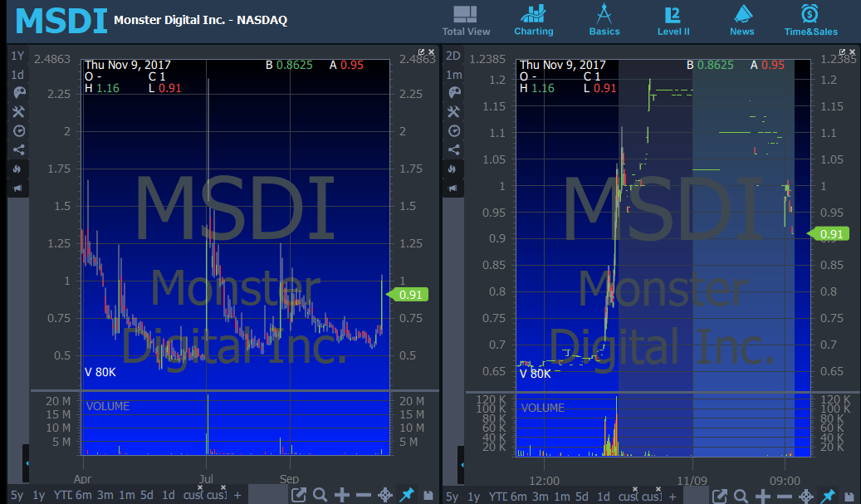Viewport: 861px width, 504px height.
Task: Set the right chart to 5d timeframe
Action: pos(581,497)
